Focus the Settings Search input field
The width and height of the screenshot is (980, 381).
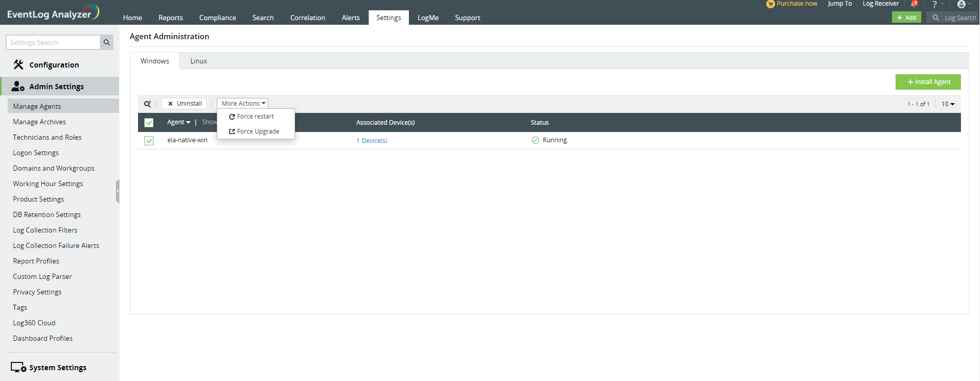pos(54,42)
